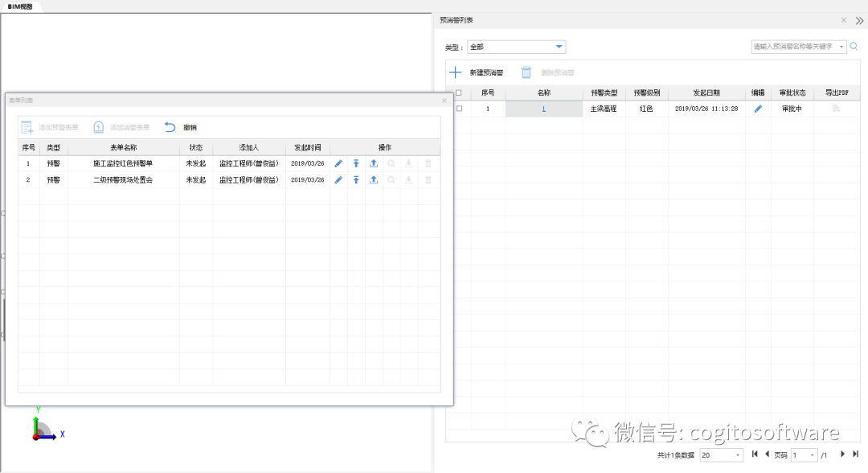Screen dimensions: 868x473
Task: Click the 撤销 label
Action: (190, 127)
